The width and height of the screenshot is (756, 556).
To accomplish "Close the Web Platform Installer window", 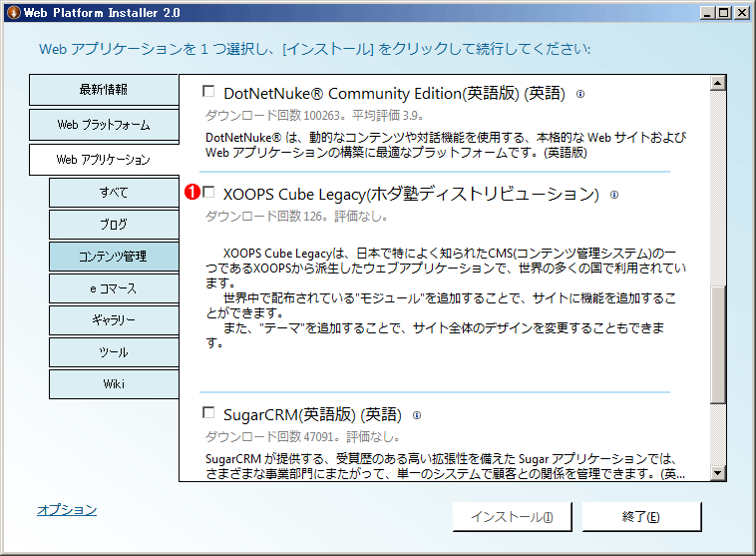I will (x=741, y=13).
